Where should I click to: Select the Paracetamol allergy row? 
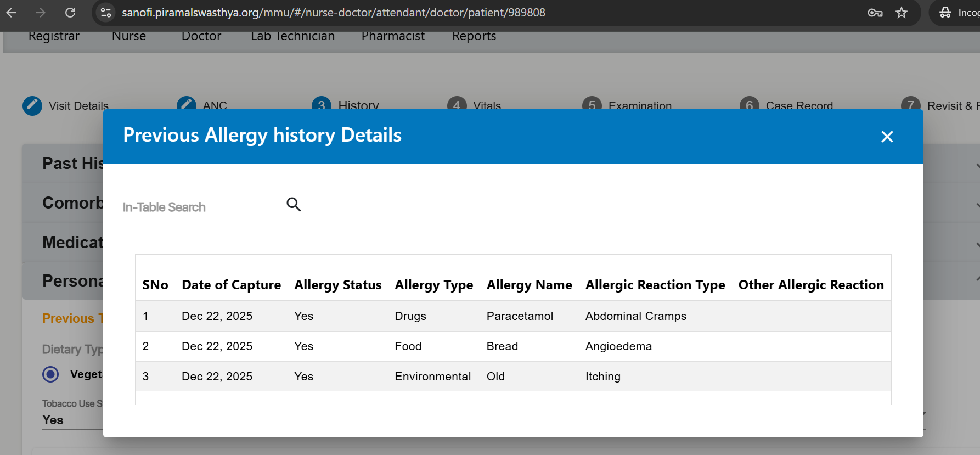(520, 316)
